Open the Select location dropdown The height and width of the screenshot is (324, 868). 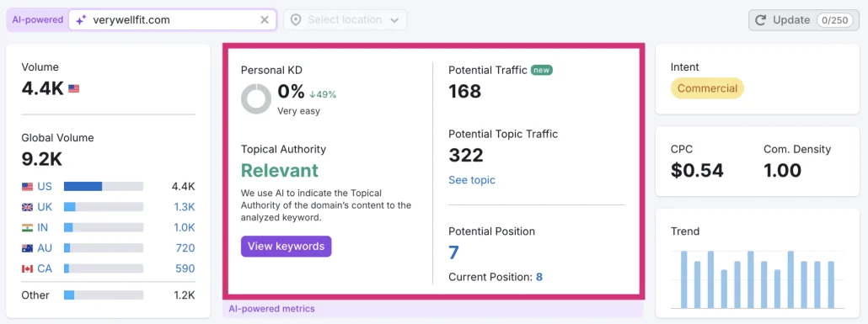[345, 20]
